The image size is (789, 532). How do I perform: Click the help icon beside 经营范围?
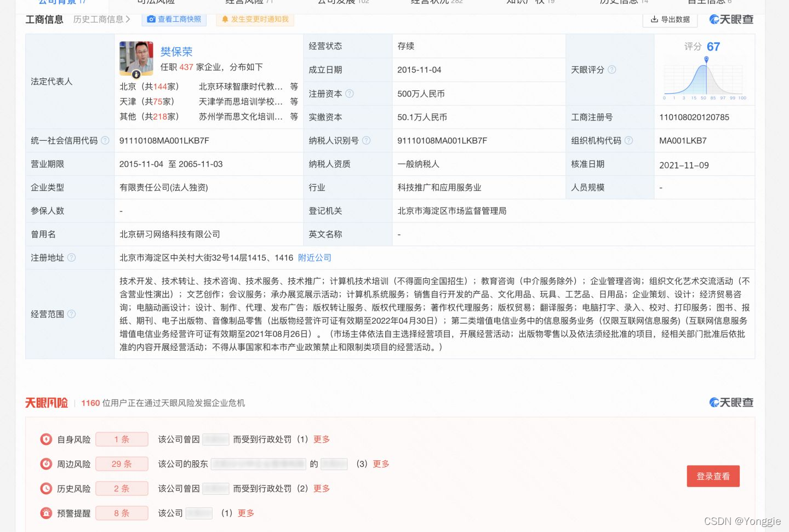click(71, 314)
